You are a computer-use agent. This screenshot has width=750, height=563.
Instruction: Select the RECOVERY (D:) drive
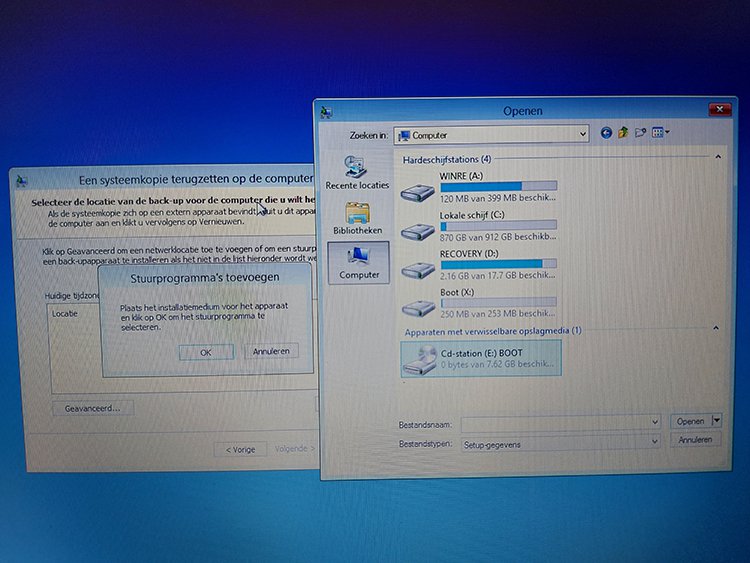tap(478, 265)
